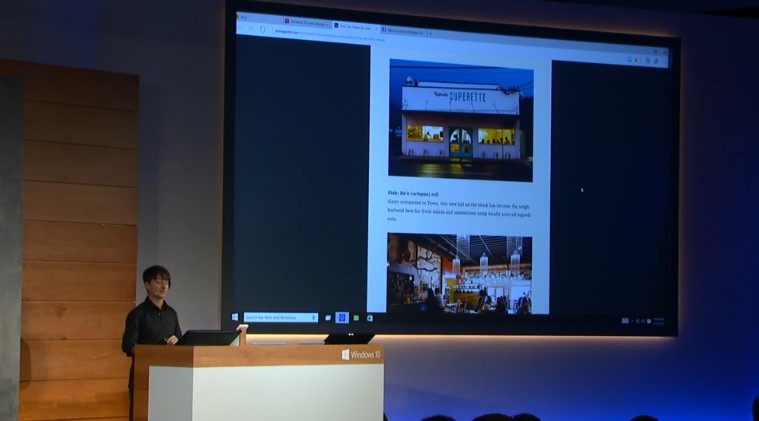The height and width of the screenshot is (421, 759).
Task: Click the article paragraph under the Superette photo
Action: click(459, 208)
